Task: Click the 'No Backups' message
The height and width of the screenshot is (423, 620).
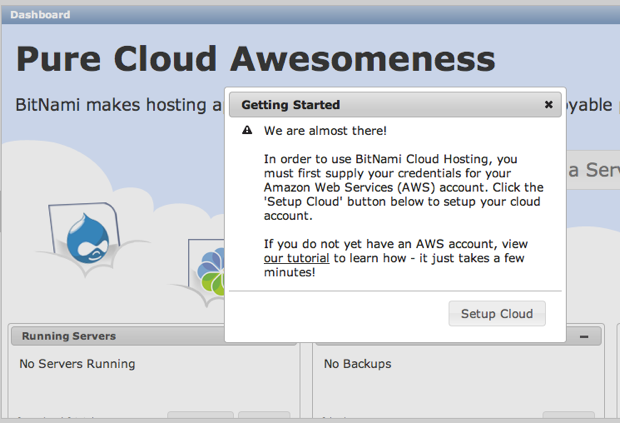Action: click(x=357, y=364)
